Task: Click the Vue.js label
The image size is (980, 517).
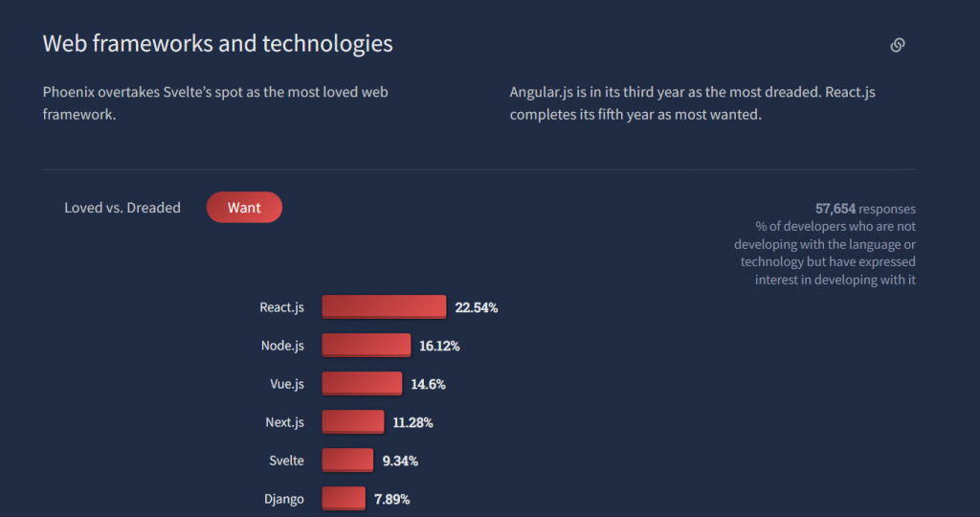Action: [287, 384]
